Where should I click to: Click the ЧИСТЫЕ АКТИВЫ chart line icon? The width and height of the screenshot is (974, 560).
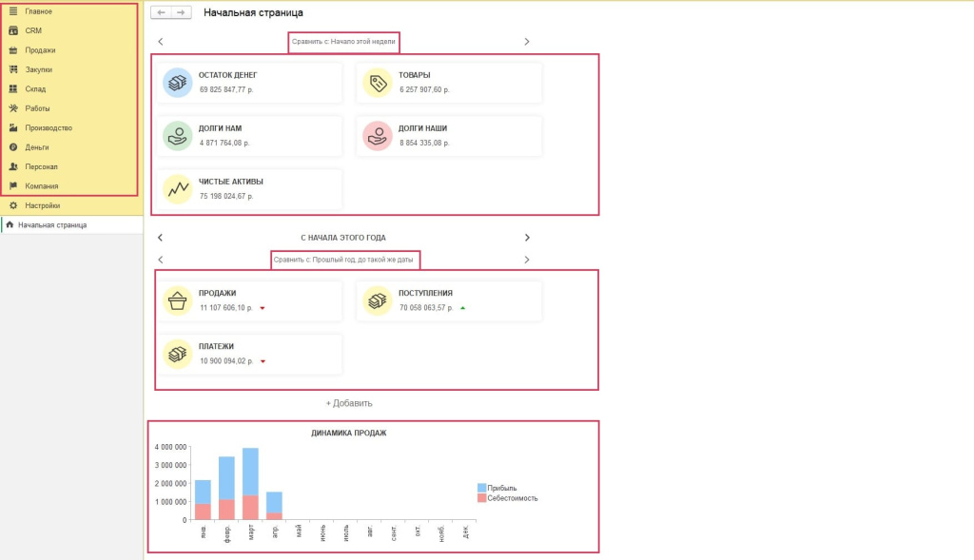[177, 189]
